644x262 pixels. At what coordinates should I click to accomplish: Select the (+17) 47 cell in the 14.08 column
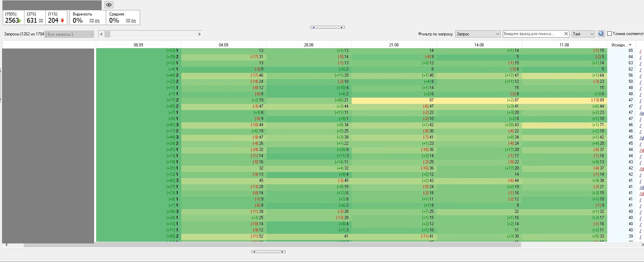coord(479,75)
